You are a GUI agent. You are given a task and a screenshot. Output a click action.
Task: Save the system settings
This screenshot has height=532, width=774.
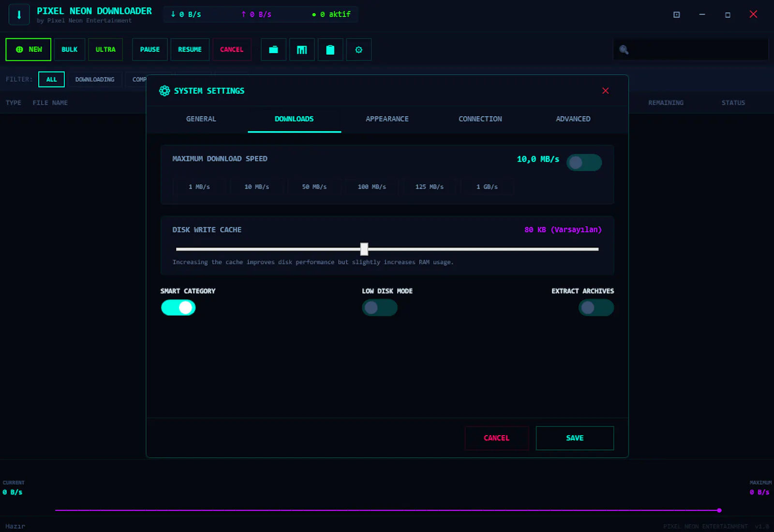coord(575,438)
